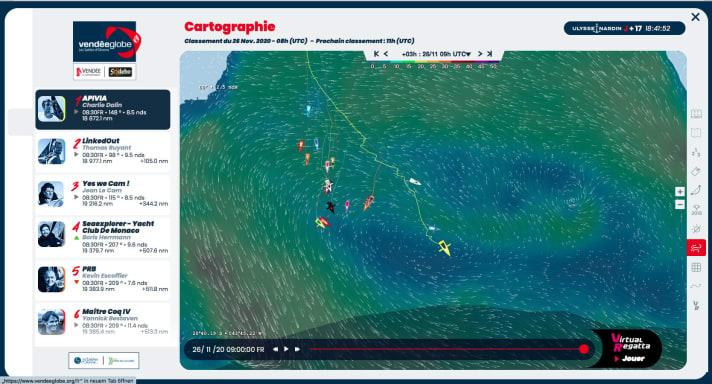Click the sponsor logos banner below rankings
The image size is (712, 384).
(104, 360)
